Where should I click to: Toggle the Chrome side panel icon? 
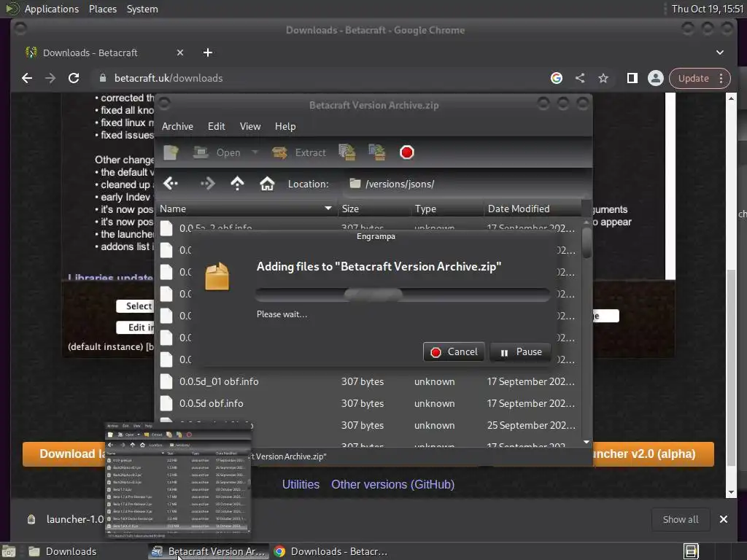632,78
